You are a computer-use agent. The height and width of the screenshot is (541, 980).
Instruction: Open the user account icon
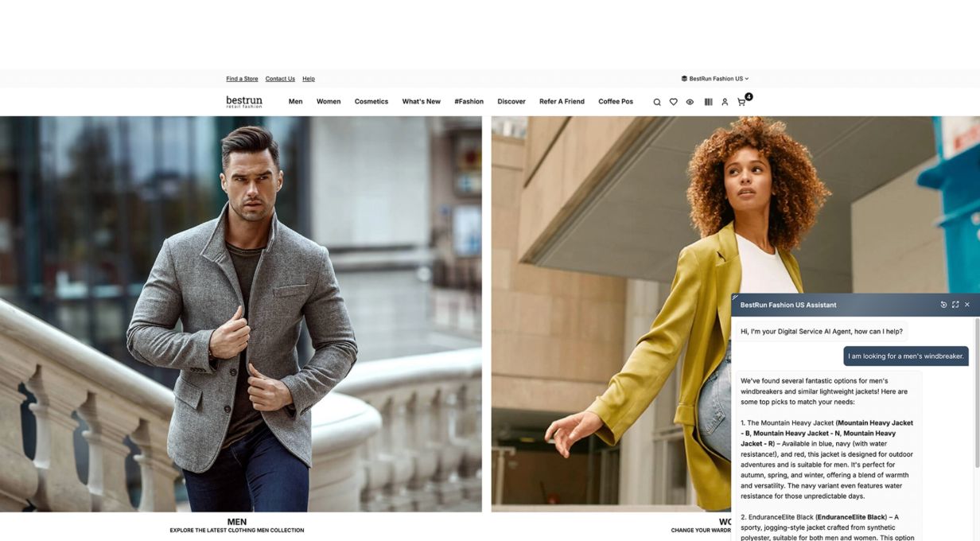tap(725, 102)
